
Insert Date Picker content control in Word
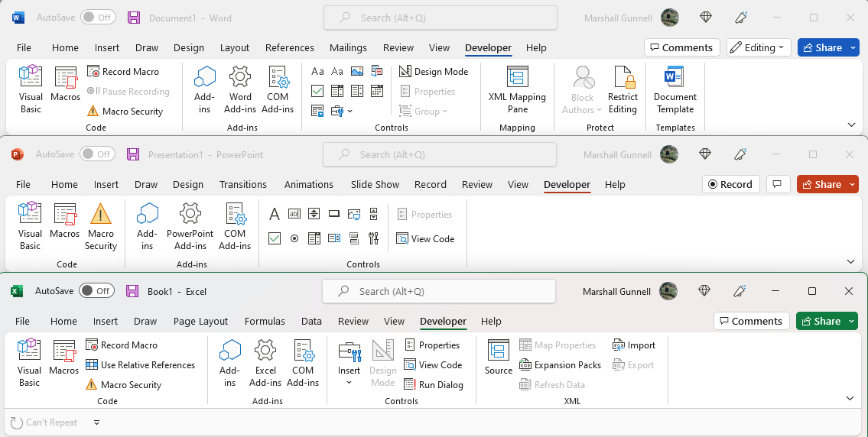pyautogui.click(x=377, y=91)
